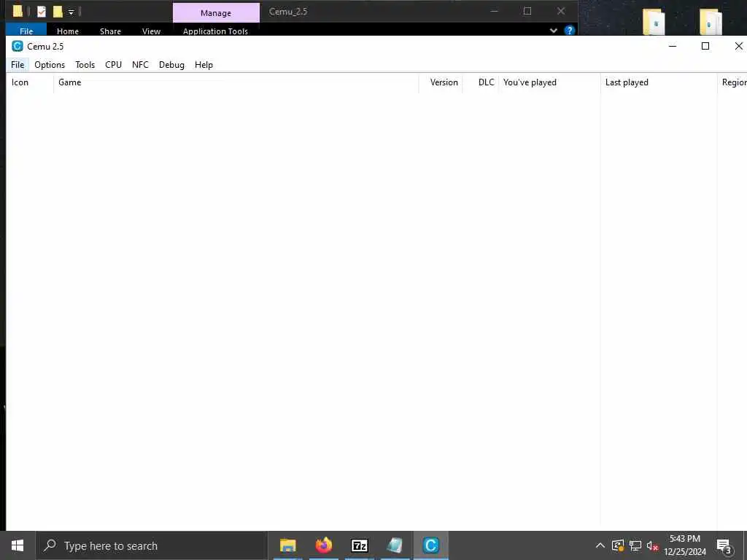Open File Explorer from taskbar
Image resolution: width=747 pixels, height=560 pixels.
pos(287,545)
